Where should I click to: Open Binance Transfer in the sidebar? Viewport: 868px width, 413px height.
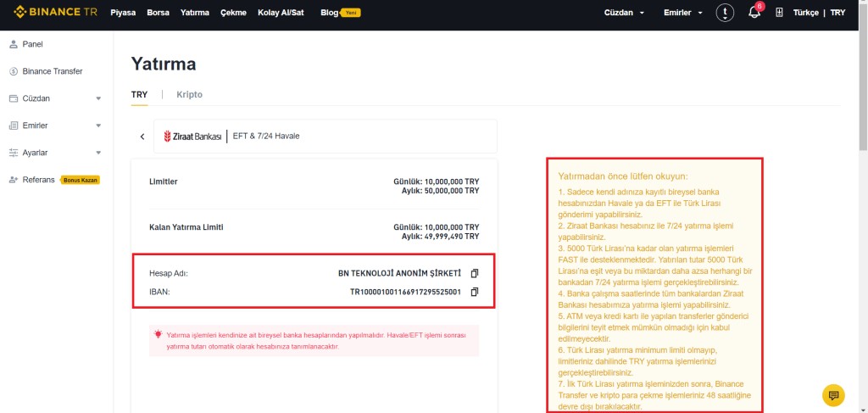pos(53,71)
